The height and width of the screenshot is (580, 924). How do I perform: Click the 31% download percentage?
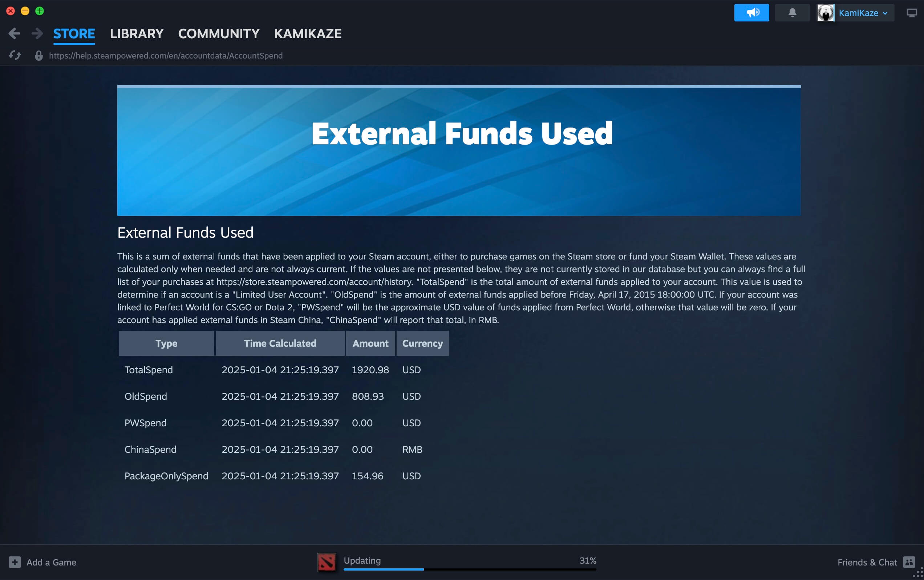point(587,560)
